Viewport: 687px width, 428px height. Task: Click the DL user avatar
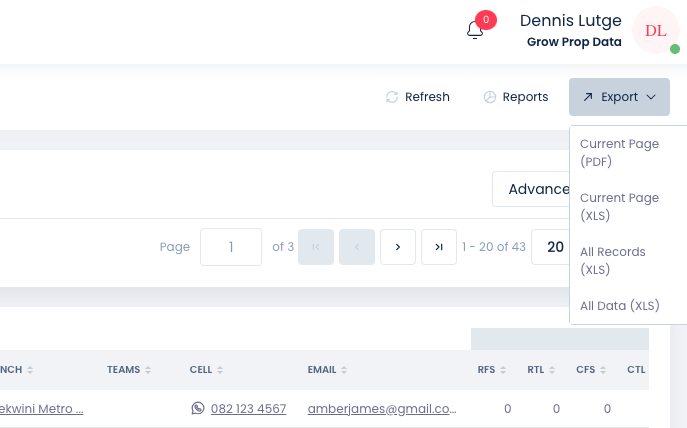pyautogui.click(x=655, y=30)
